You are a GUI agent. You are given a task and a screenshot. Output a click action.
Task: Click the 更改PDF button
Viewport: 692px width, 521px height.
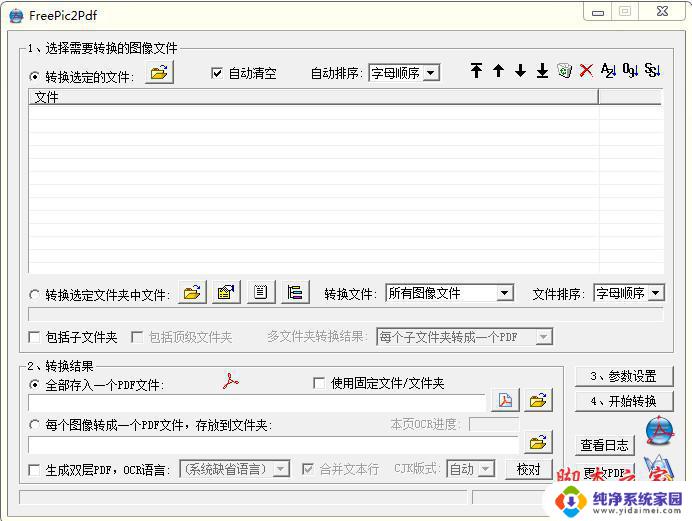click(x=605, y=472)
